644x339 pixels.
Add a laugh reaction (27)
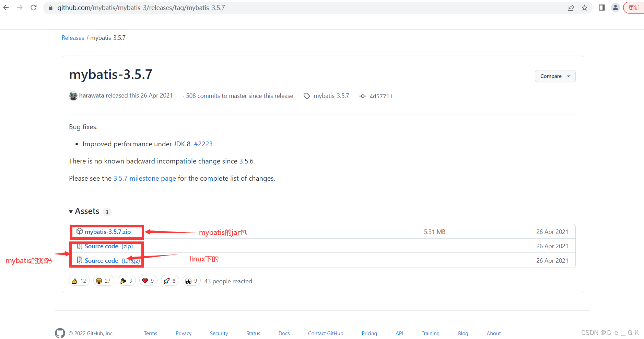tap(104, 281)
